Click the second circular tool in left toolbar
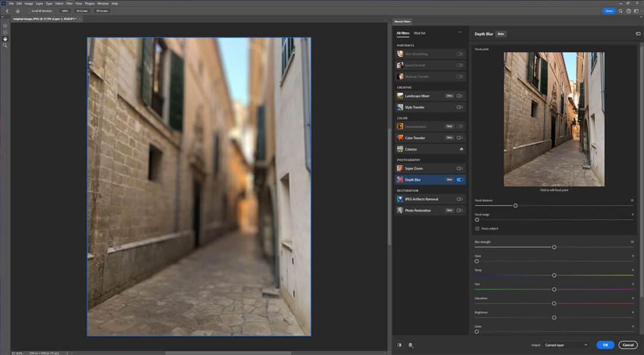Viewport: 644px width, 355px height. (x=5, y=32)
